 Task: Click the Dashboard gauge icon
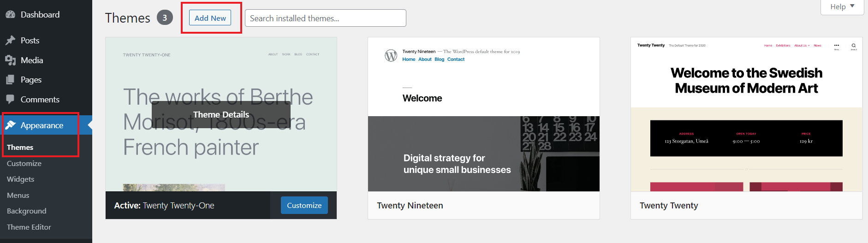pos(10,14)
